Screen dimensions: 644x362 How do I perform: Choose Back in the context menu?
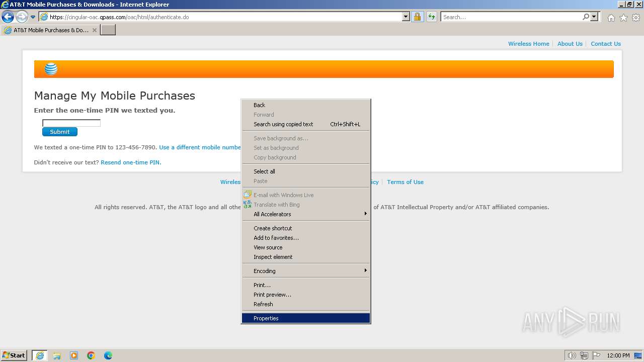coord(306,105)
